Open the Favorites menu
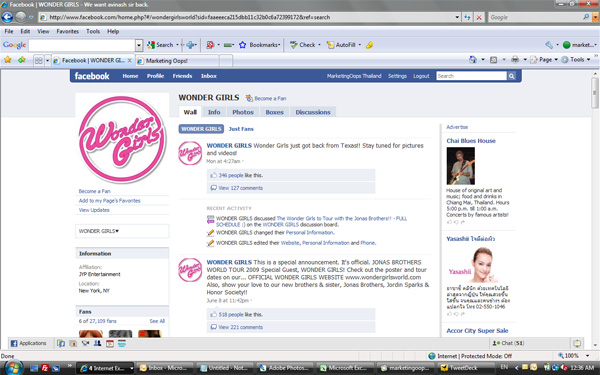Image resolution: width=600 pixels, height=375 pixels. tap(67, 31)
